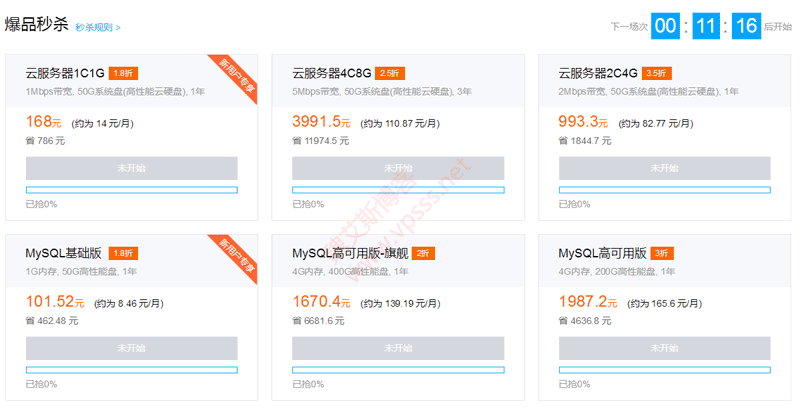Click the countdown seconds box 16

pyautogui.click(x=746, y=26)
